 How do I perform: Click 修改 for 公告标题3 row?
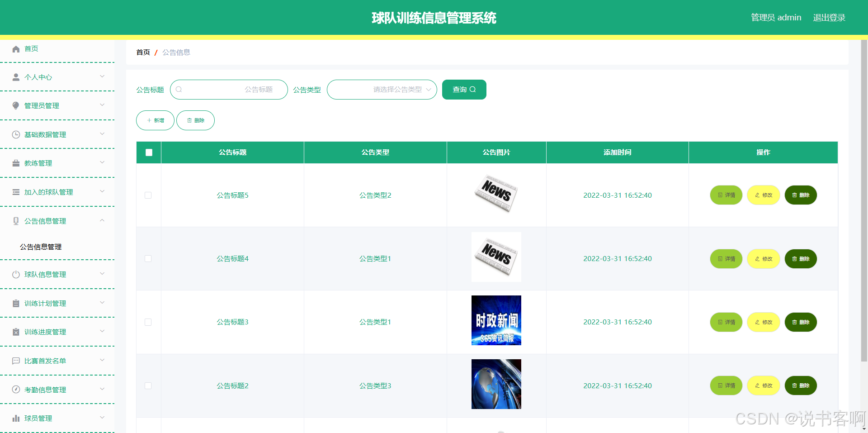click(x=764, y=322)
